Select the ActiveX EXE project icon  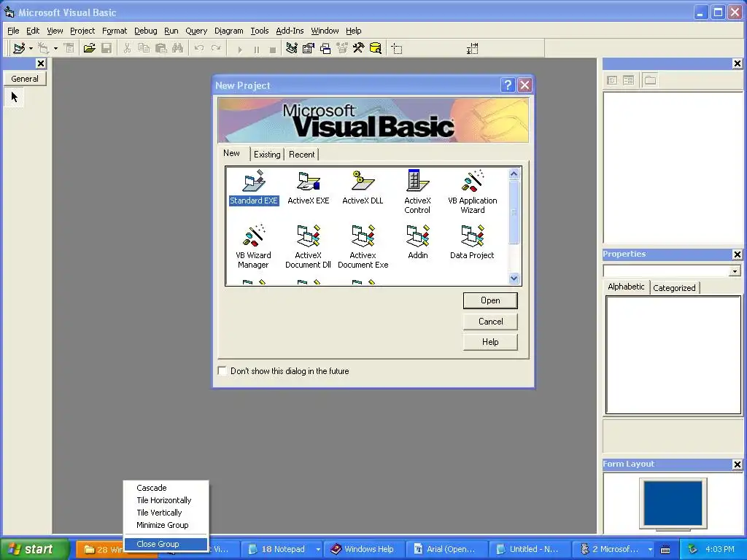click(x=309, y=188)
